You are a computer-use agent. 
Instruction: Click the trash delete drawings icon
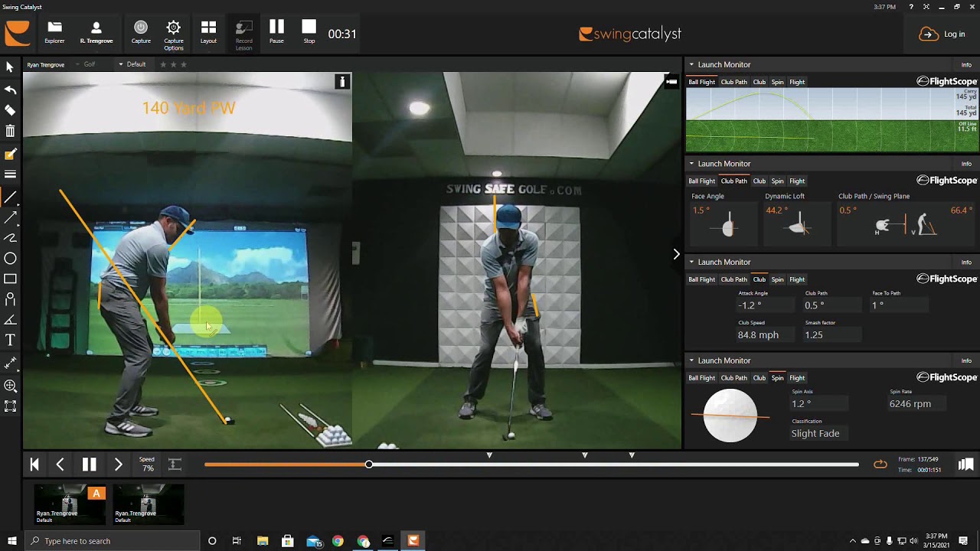(x=10, y=132)
